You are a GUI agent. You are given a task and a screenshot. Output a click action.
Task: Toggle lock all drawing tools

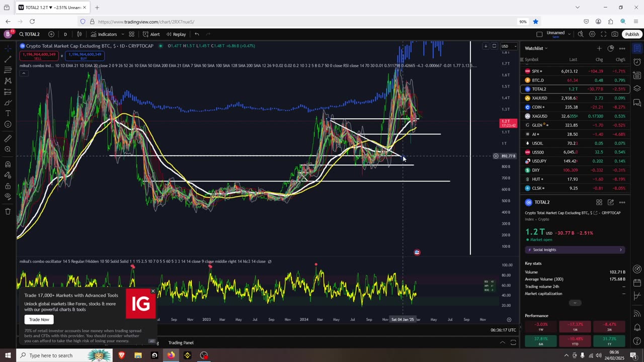click(8, 186)
